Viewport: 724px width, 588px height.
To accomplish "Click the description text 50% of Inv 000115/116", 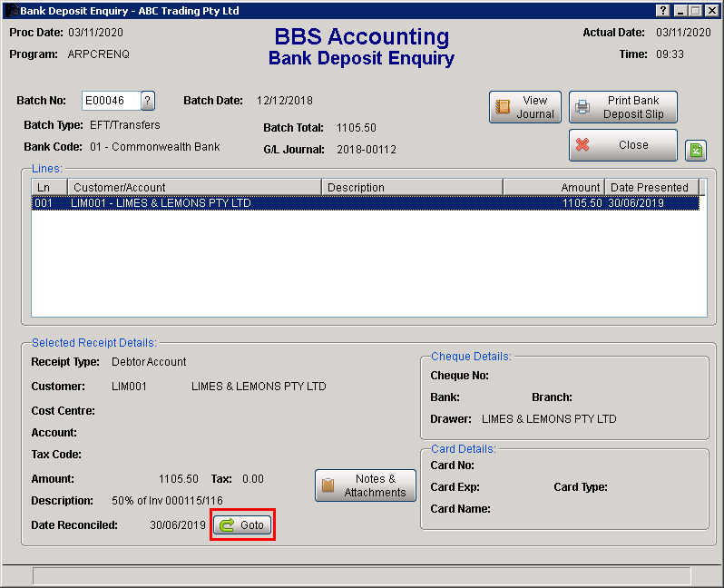I will pos(167,501).
